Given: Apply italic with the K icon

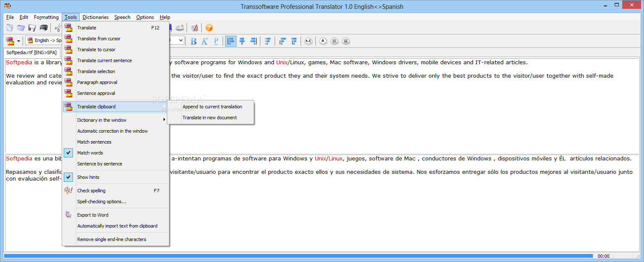Looking at the screenshot, I should coord(205,41).
